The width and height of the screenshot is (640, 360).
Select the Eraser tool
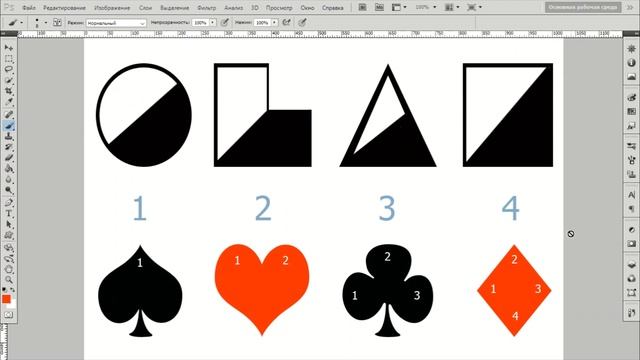pos(9,158)
